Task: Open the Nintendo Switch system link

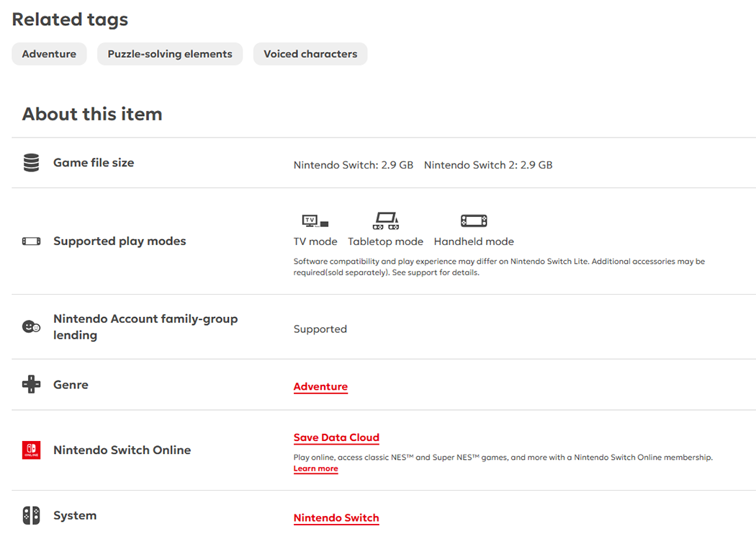Action: point(336,518)
